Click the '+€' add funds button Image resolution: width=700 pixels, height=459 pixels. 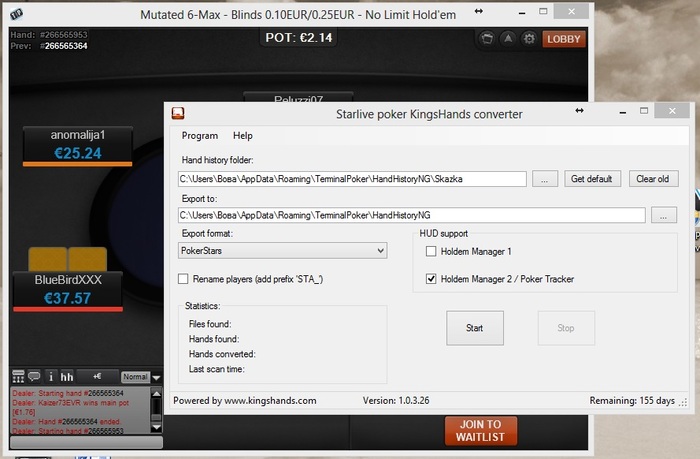97,376
